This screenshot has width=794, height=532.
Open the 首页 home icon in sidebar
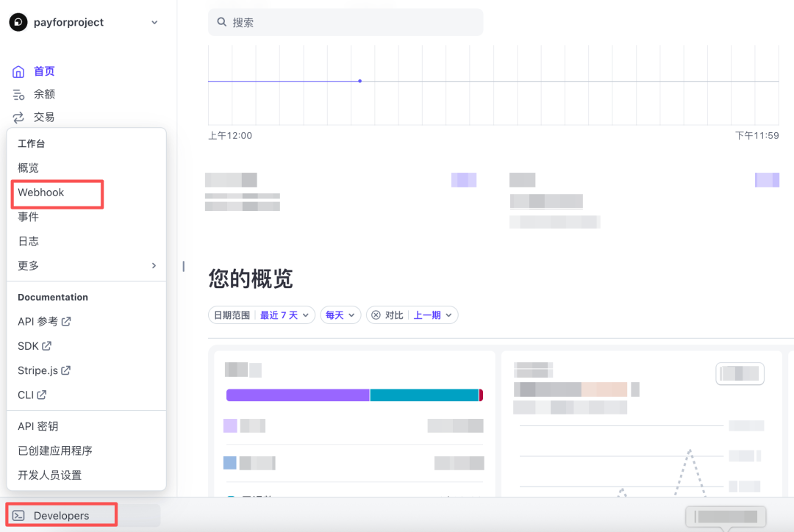coord(20,71)
